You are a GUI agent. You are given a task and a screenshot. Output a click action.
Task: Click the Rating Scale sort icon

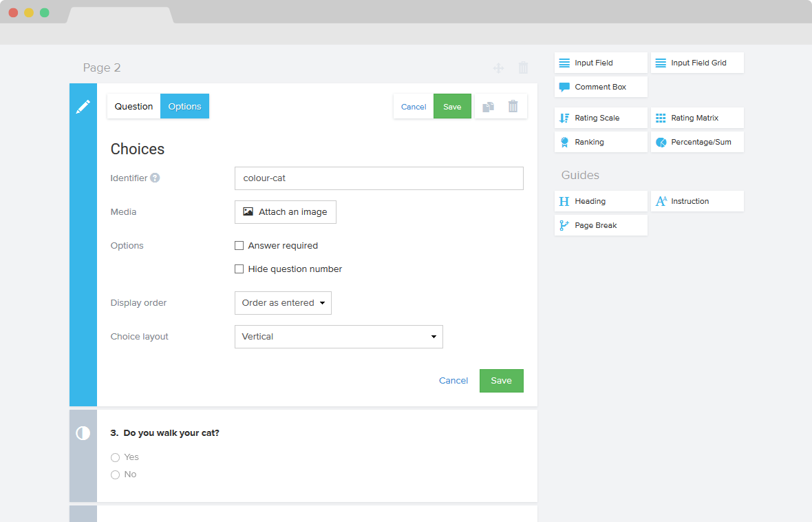564,118
